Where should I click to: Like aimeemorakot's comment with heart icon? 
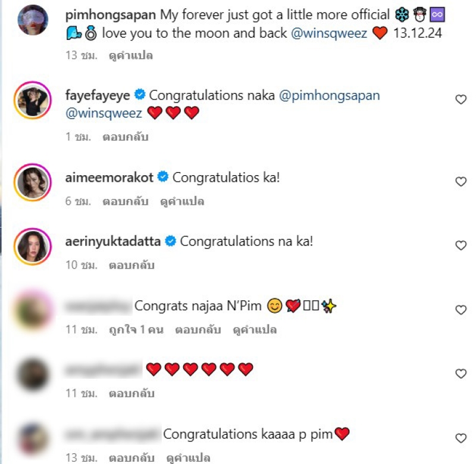461,182
